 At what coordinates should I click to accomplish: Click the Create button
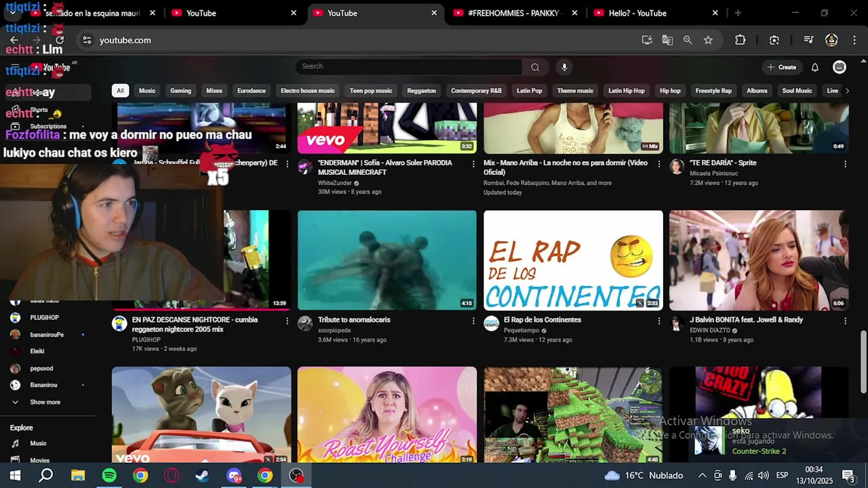781,67
